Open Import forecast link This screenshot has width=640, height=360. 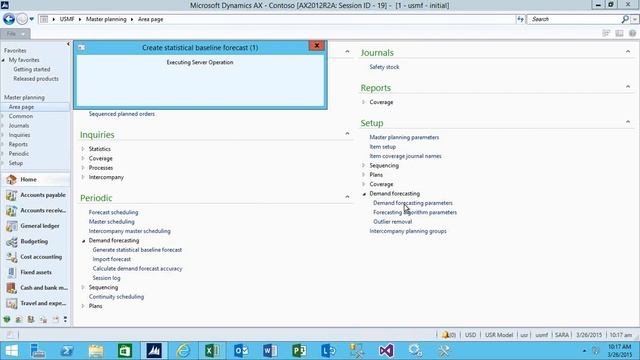click(111, 259)
